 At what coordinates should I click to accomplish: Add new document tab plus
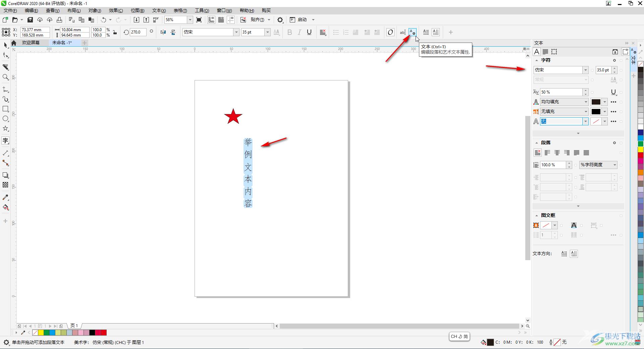tap(85, 43)
